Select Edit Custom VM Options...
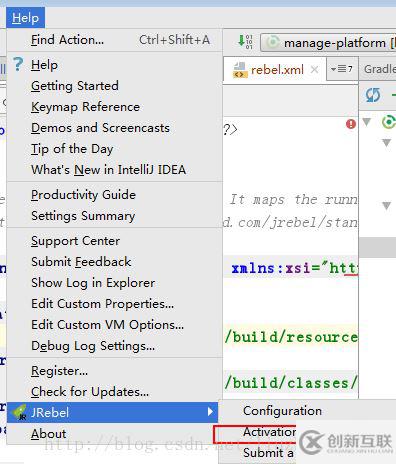The image size is (396, 464). 114,325
